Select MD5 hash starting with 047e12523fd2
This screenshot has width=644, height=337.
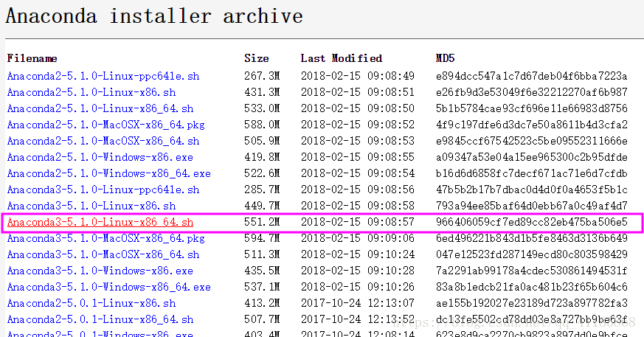click(x=532, y=254)
